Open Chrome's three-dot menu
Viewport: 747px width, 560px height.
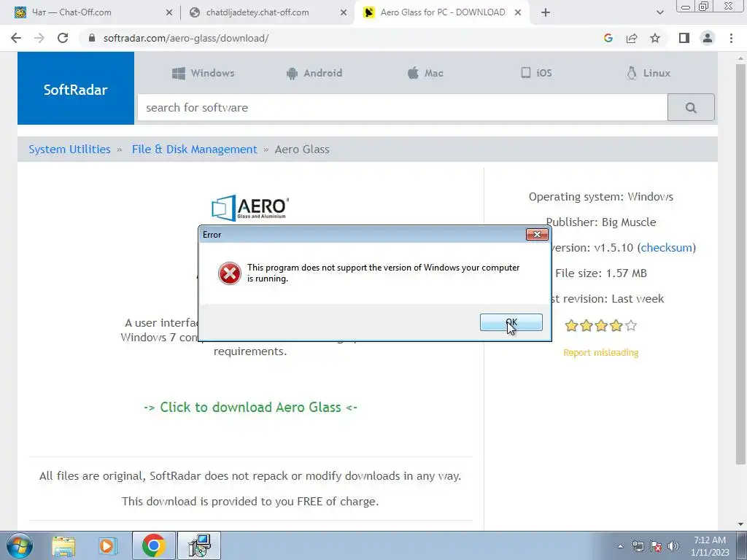click(731, 38)
